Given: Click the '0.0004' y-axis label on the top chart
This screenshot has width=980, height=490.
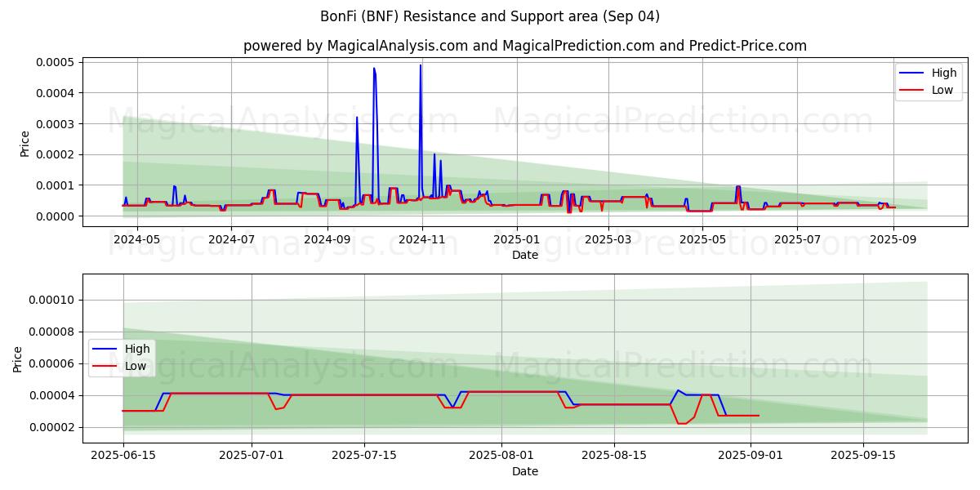Looking at the screenshot, I should click(57, 93).
